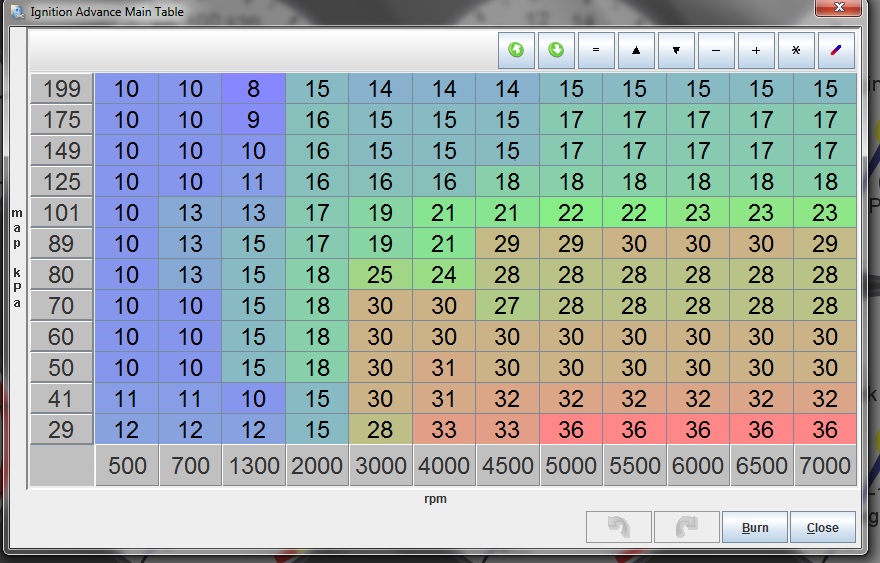Select the 80 kPa row header
Viewport: 880px width, 563px height.
(62, 275)
